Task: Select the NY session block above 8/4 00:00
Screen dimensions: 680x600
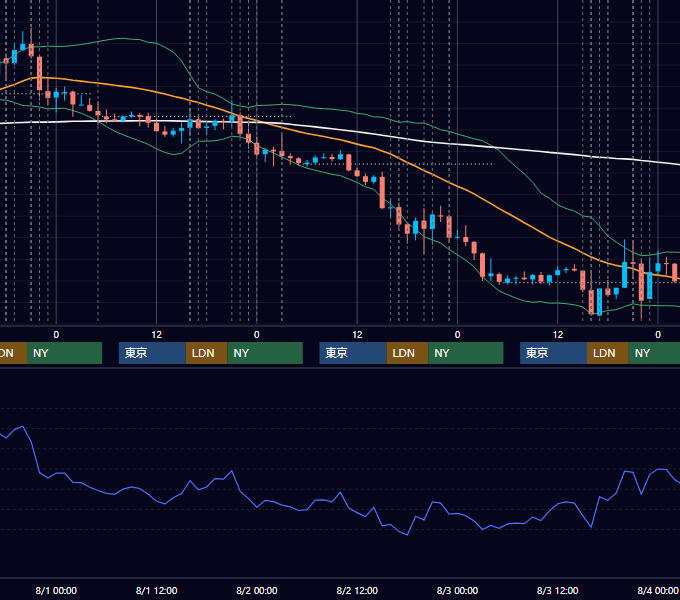Action: (654, 353)
